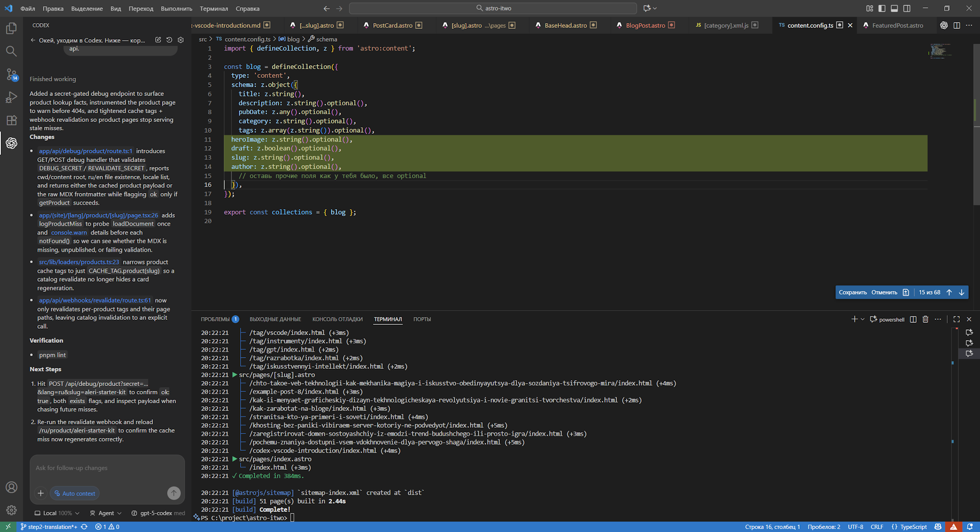Viewport: 980px width, 532px height.
Task: Toggle bottom panel layout button
Action: [894, 8]
